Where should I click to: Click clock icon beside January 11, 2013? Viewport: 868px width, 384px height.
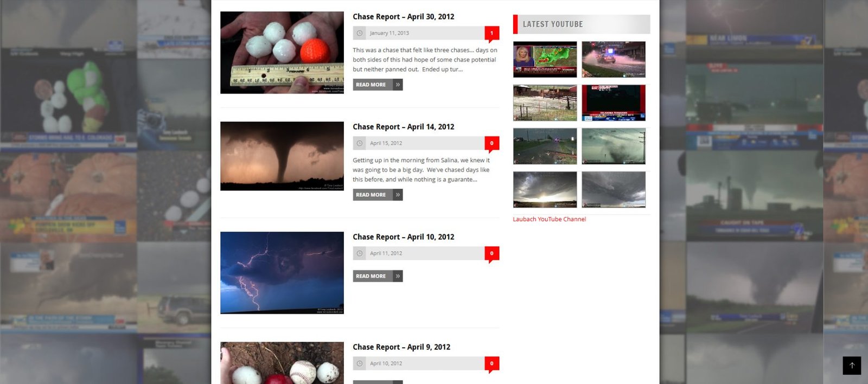point(359,33)
